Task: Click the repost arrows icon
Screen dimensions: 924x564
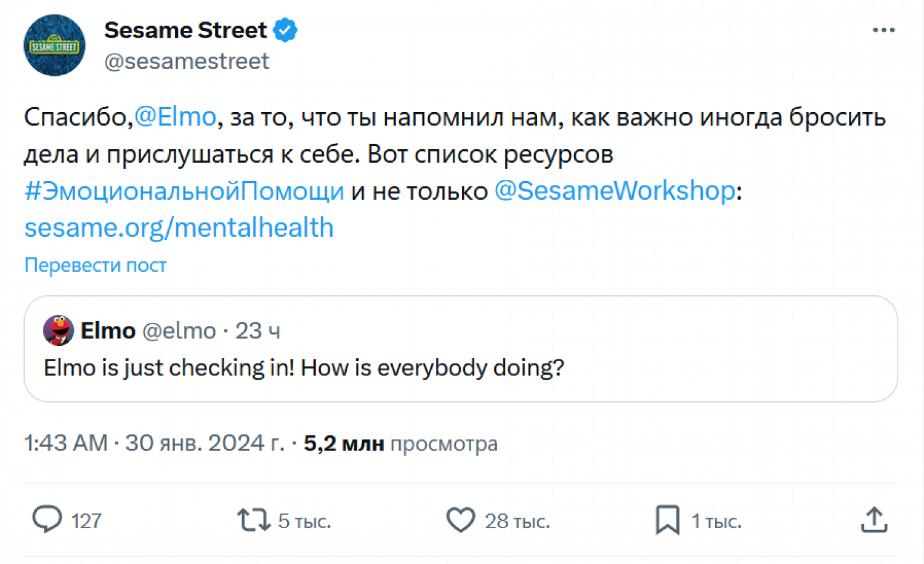Action: [254, 520]
